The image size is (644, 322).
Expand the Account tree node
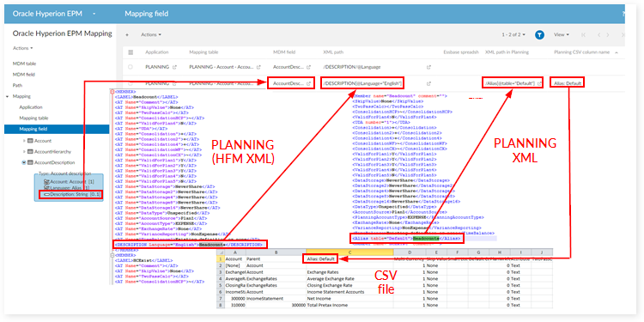24,141
